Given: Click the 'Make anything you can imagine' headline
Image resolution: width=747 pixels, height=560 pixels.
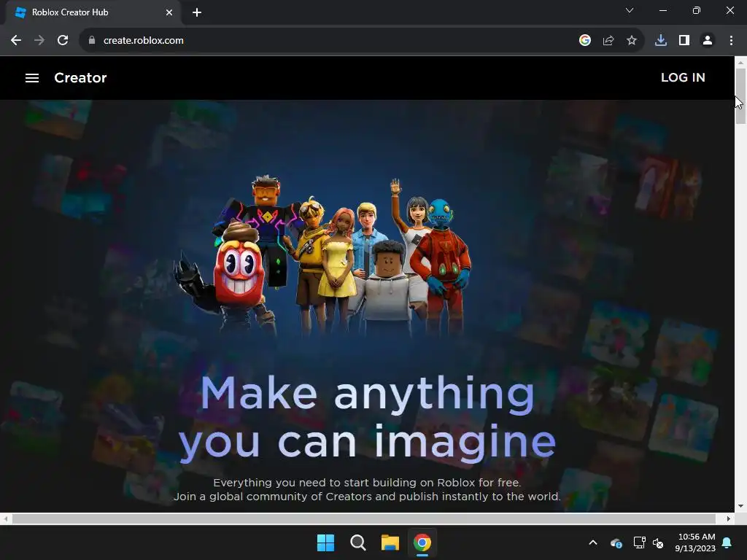Looking at the screenshot, I should pyautogui.click(x=368, y=418).
